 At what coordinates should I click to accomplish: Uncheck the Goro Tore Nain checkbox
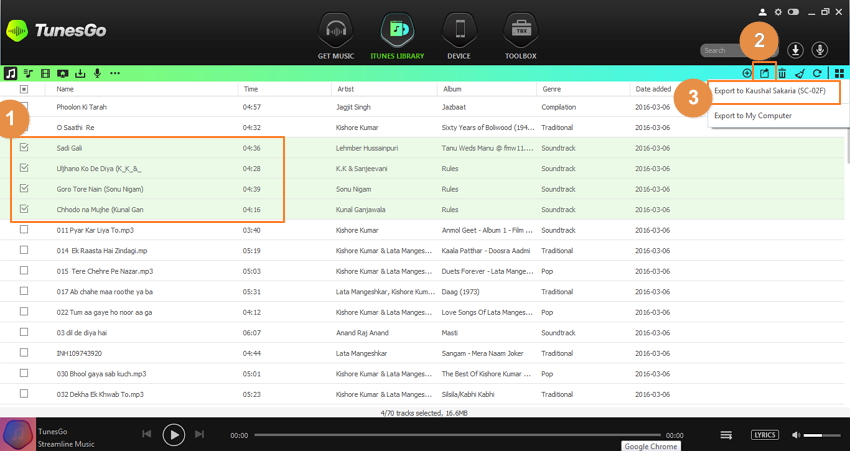(x=24, y=189)
